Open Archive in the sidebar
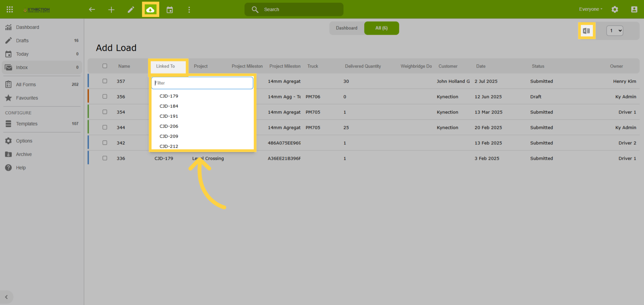The image size is (644, 305). 42,154
